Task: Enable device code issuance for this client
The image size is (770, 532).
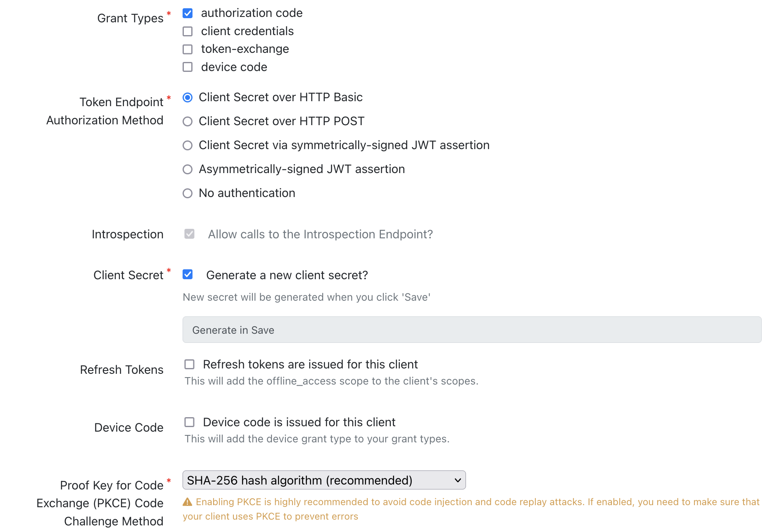Action: coord(190,422)
